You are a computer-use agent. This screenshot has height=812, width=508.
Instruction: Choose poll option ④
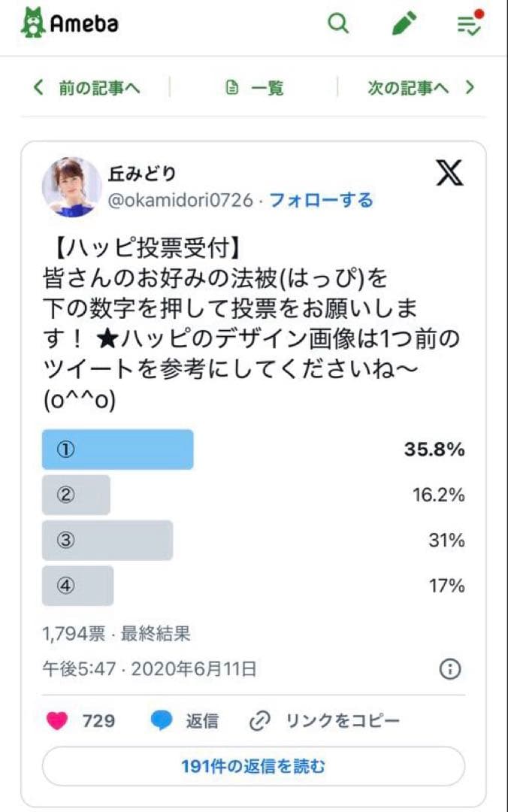(x=76, y=586)
